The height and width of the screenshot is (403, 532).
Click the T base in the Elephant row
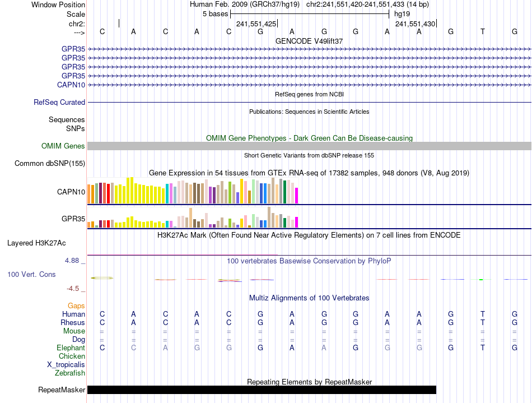point(483,348)
